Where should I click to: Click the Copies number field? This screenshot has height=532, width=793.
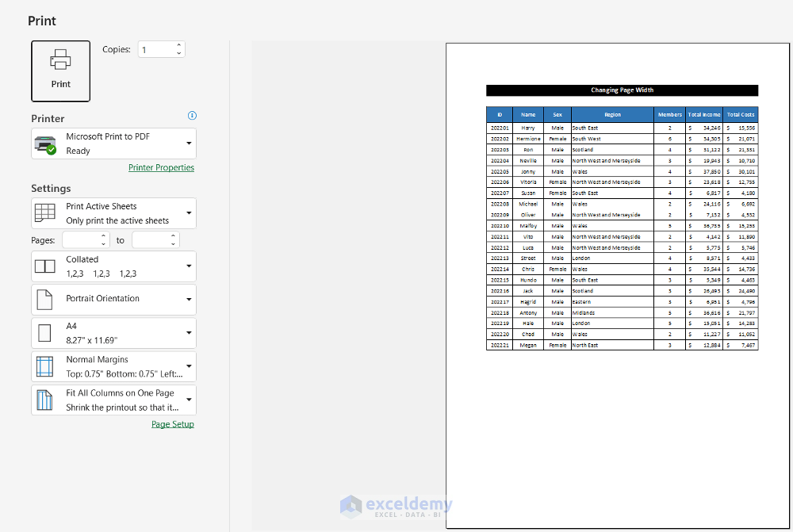(157, 50)
